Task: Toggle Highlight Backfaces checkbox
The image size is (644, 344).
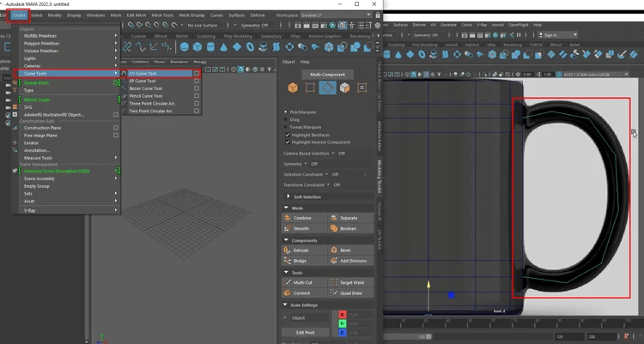Action: pyautogui.click(x=288, y=135)
